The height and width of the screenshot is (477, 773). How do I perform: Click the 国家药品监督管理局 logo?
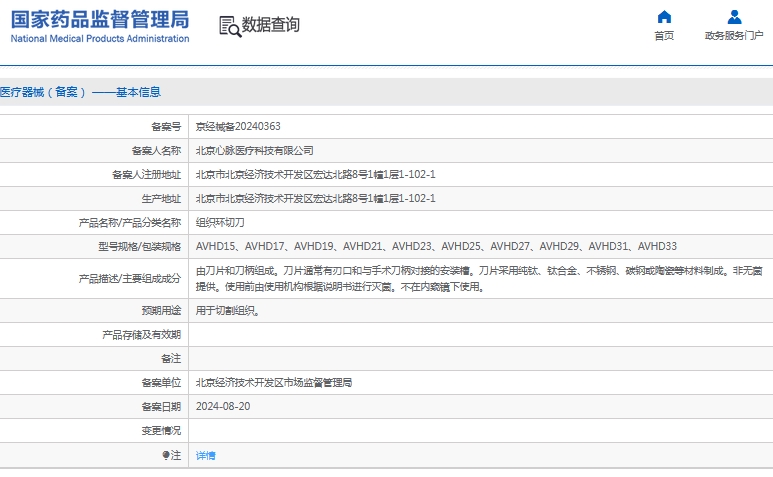(x=100, y=20)
